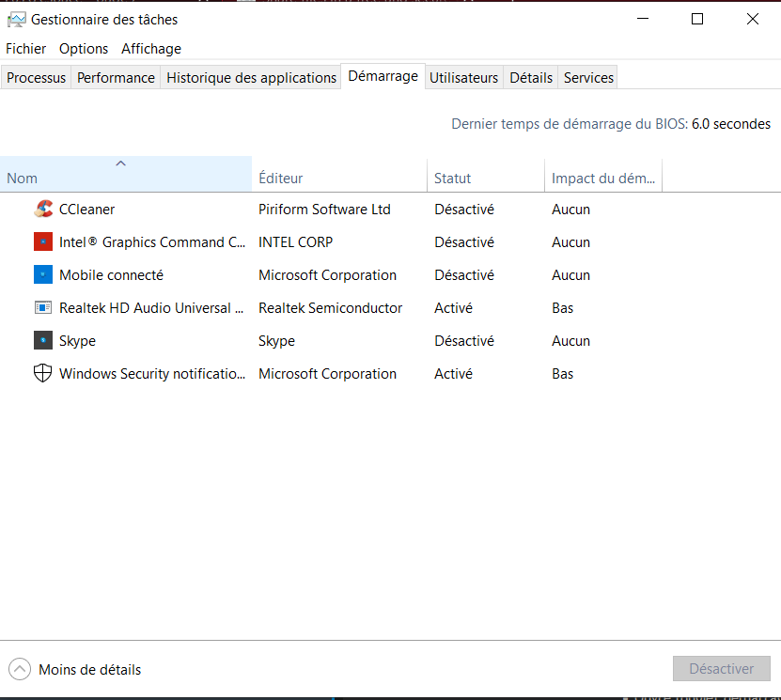Click the Task Manager title bar icon
This screenshot has width=781, height=700.
pyautogui.click(x=16, y=19)
